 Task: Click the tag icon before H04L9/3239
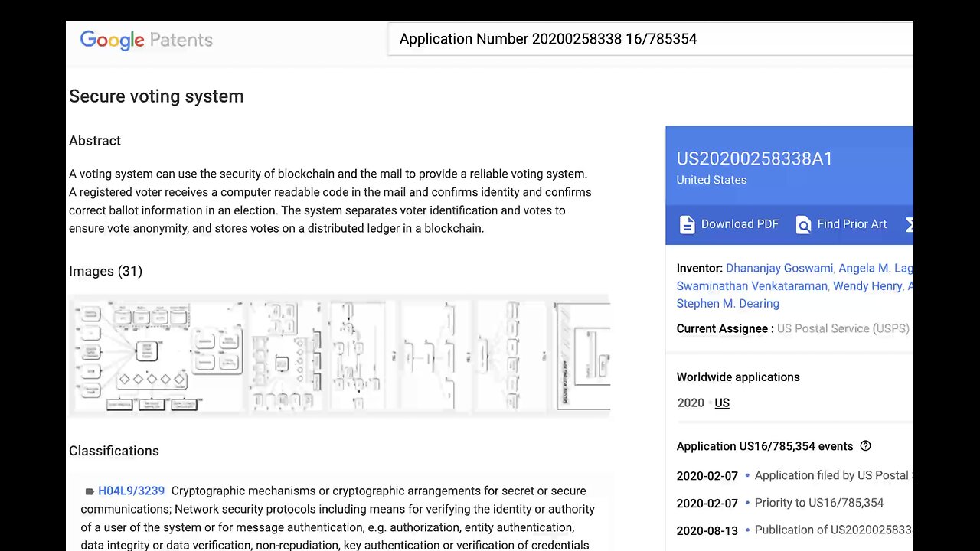pos(90,492)
